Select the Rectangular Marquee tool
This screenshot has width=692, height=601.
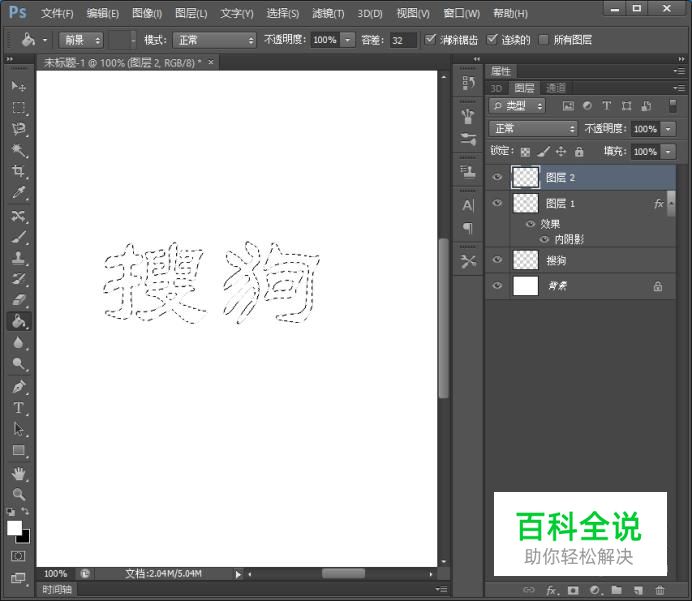(x=18, y=107)
